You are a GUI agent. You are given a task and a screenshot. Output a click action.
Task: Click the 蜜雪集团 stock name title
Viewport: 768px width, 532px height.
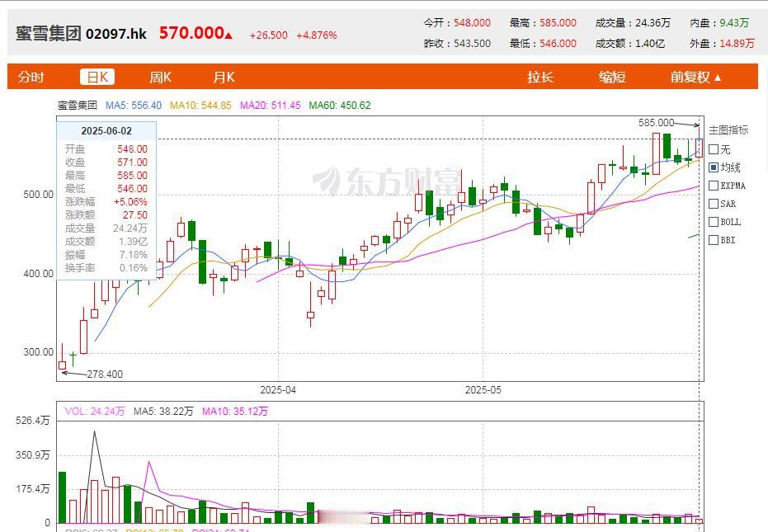[48, 33]
